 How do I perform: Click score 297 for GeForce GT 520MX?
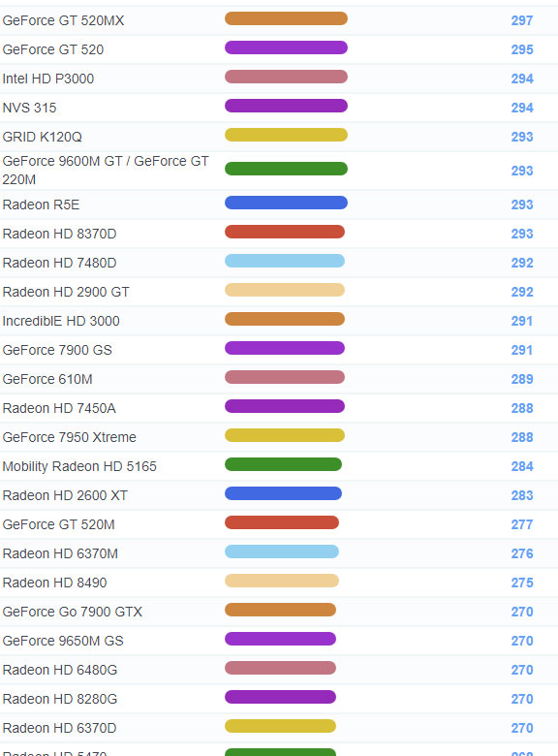point(522,20)
